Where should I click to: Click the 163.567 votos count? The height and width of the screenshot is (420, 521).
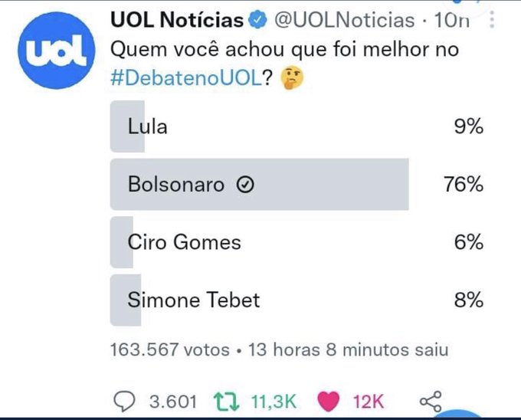tap(169, 349)
